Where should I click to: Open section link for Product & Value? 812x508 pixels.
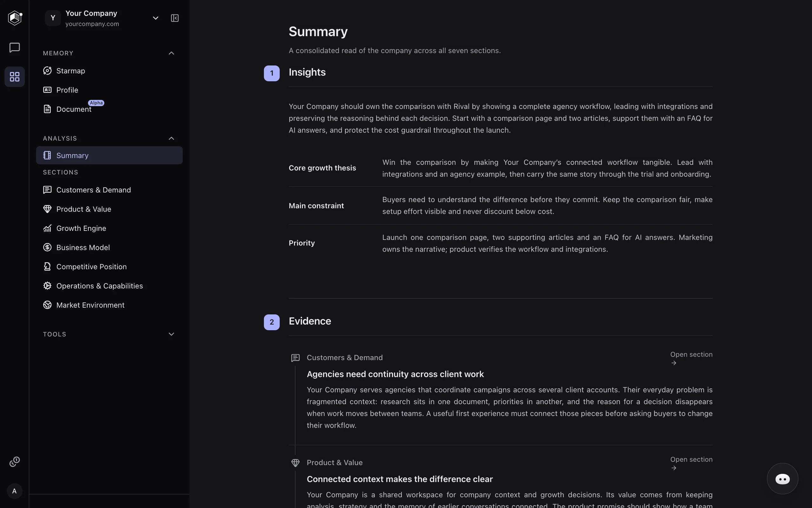[691, 463]
